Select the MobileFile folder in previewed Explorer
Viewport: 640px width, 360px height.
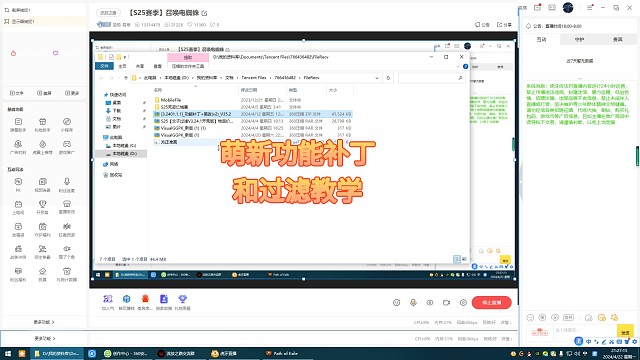point(171,100)
